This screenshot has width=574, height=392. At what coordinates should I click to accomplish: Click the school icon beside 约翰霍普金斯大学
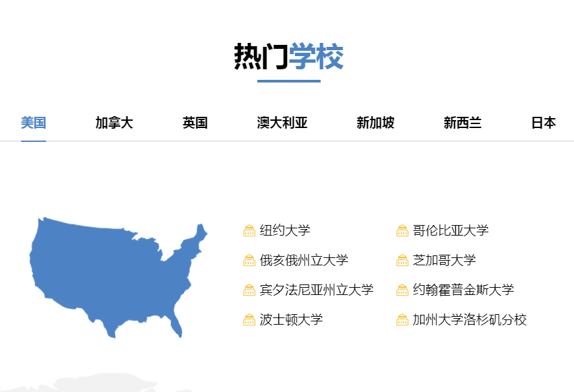402,289
